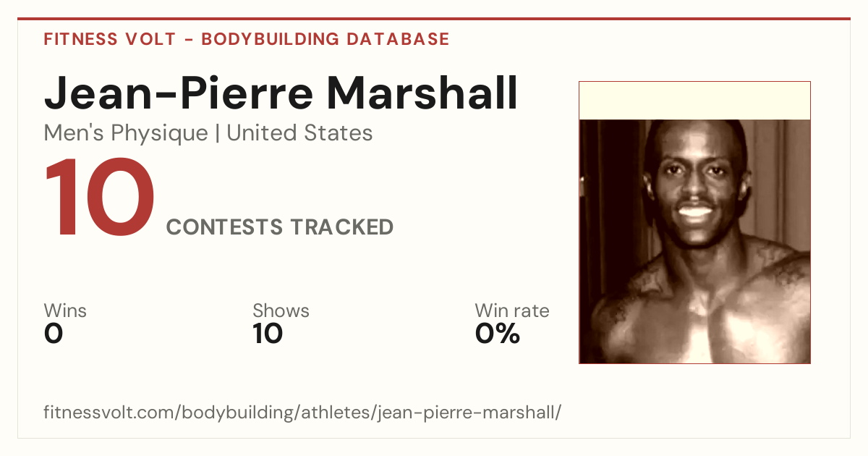The width and height of the screenshot is (868, 456).
Task: Select the Contests Tracked label
Action: (x=280, y=227)
